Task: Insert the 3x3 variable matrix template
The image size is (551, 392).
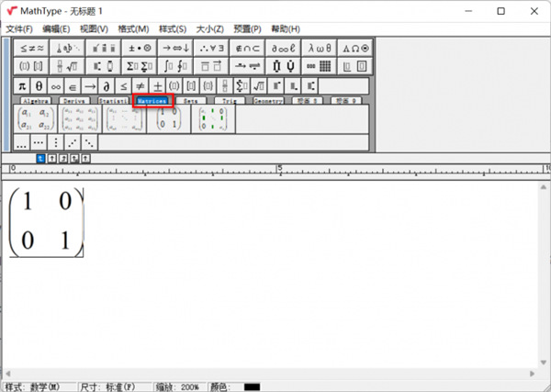Action: (80, 118)
